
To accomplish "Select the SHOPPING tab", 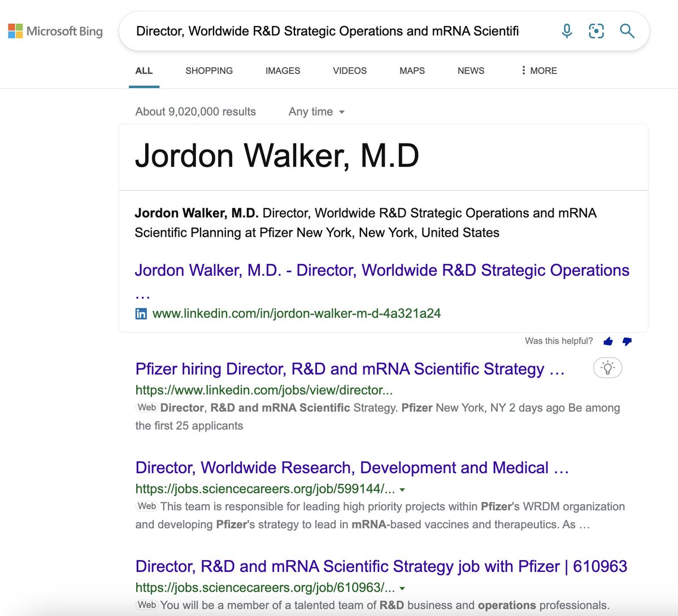I will 209,71.
